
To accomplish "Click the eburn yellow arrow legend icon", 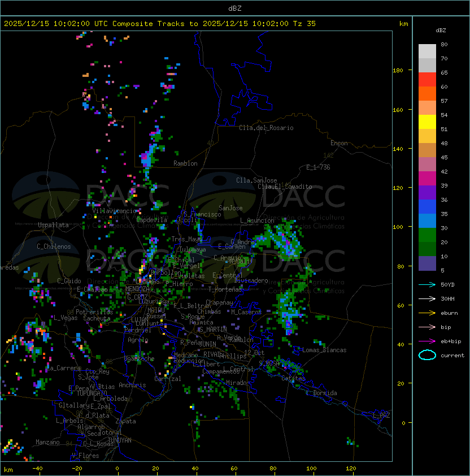I will 427,313.
